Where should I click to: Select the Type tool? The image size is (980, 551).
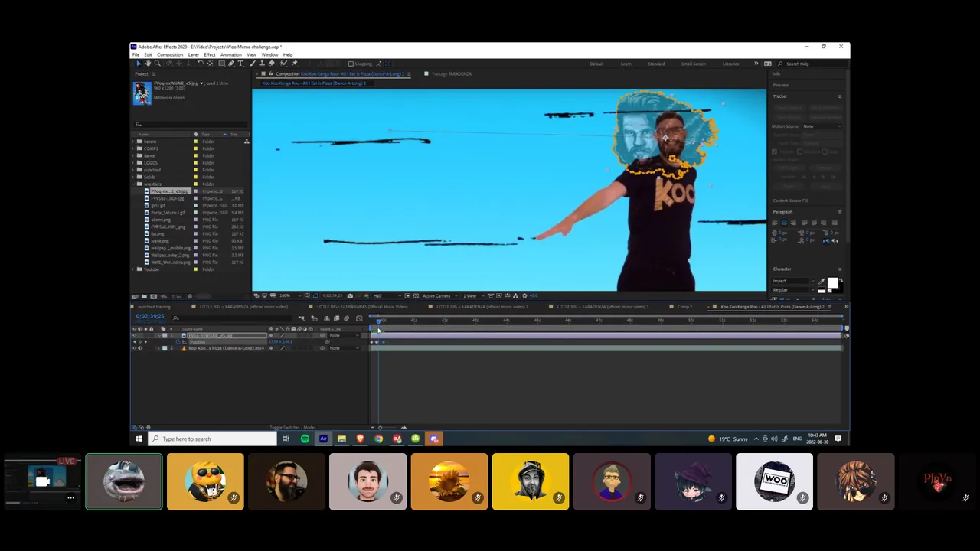pyautogui.click(x=240, y=64)
